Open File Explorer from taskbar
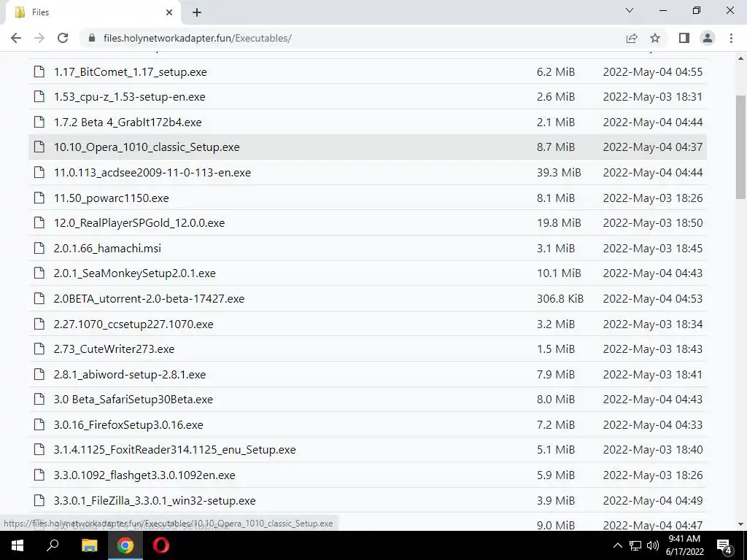The width and height of the screenshot is (747, 560). point(89,545)
